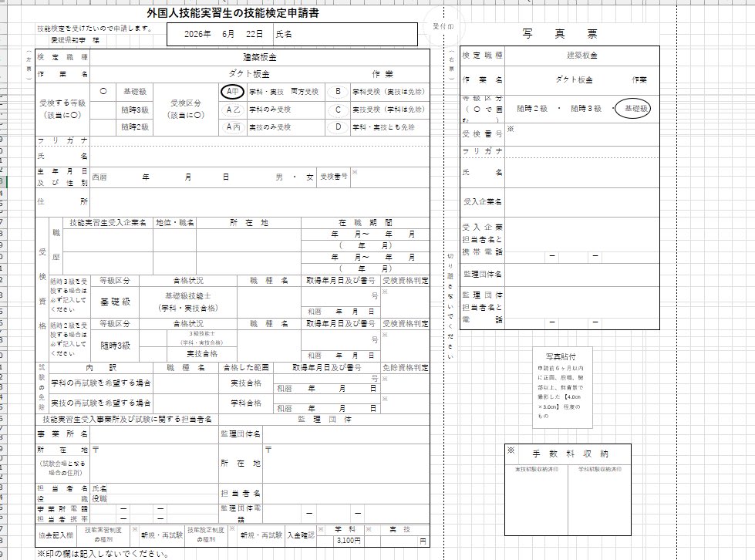Click 建築板金 in the 写真票 section
755x560 pixels.
click(581, 56)
